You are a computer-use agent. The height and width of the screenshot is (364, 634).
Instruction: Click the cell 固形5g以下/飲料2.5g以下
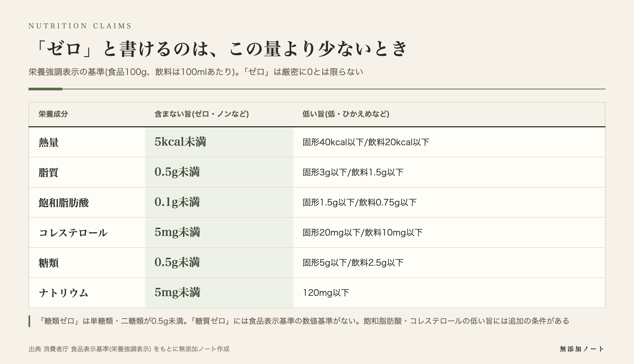353,263
